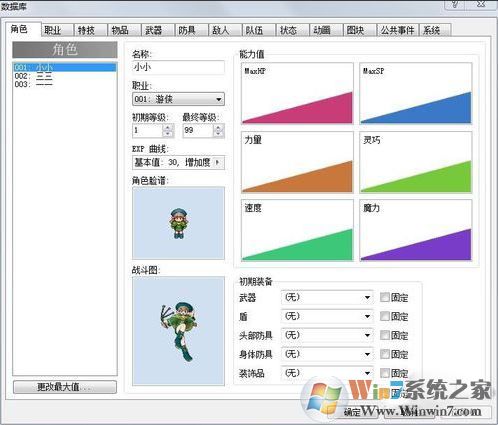Click the 最终等级 value field

click(x=198, y=130)
